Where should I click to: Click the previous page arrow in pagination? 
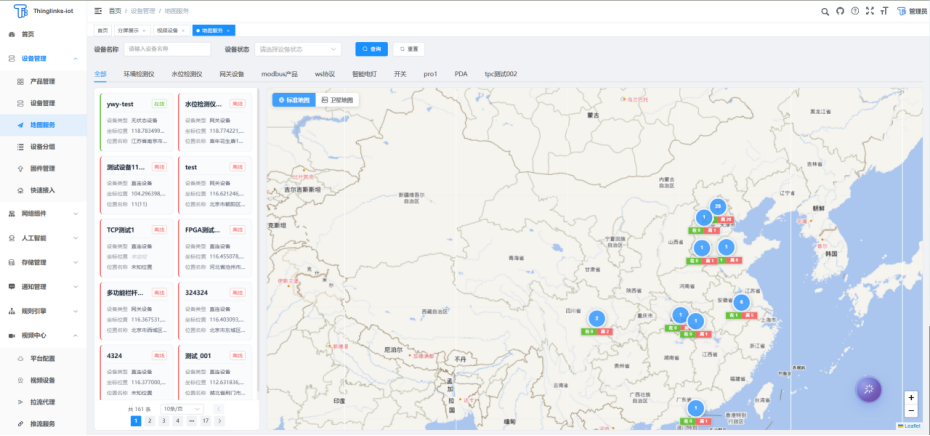pyautogui.click(x=219, y=409)
